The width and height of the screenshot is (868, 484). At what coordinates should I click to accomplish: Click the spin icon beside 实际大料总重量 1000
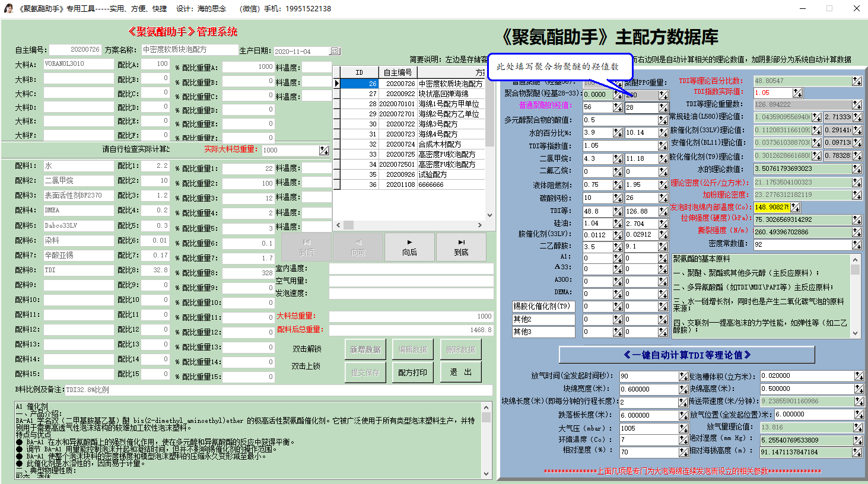pos(324,151)
